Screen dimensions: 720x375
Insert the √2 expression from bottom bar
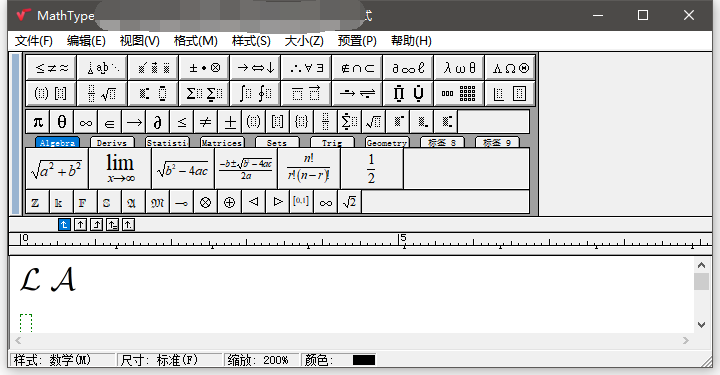tap(349, 202)
